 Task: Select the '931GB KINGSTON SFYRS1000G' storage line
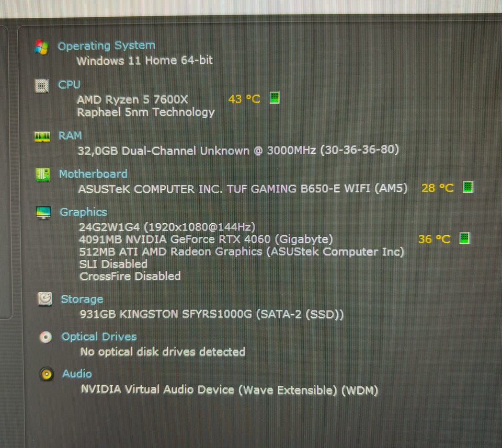point(212,314)
